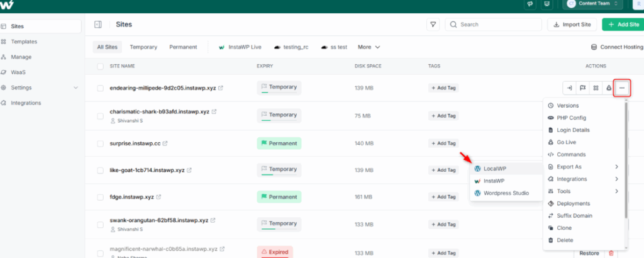Image resolution: width=644 pixels, height=258 pixels.
Task: Click the Import Site button
Action: tap(572, 25)
